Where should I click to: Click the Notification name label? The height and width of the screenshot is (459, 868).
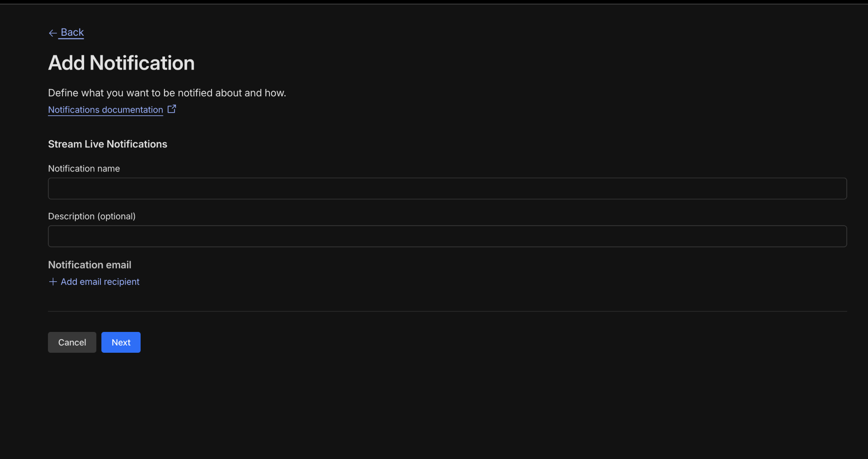84,169
